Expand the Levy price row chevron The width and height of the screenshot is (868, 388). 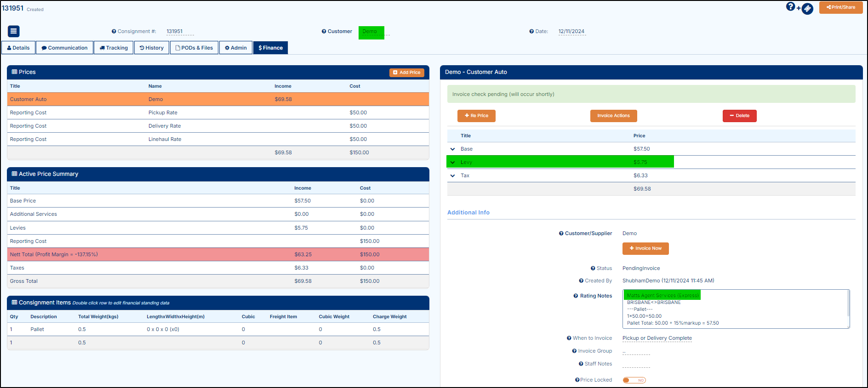coord(453,163)
